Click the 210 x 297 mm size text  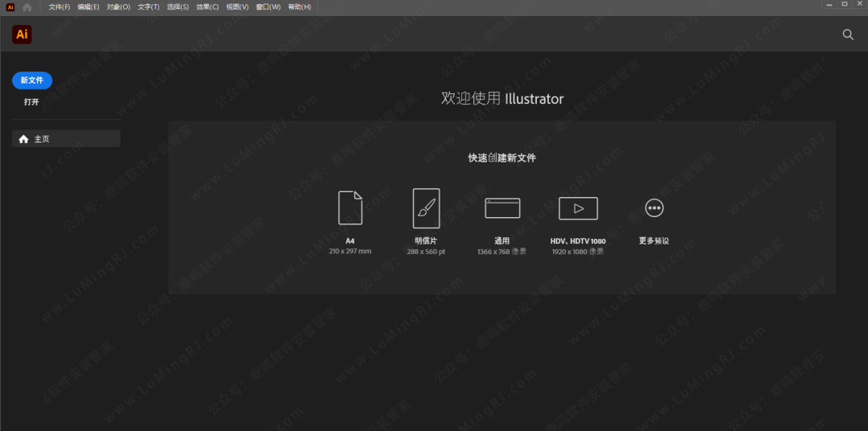pos(350,251)
